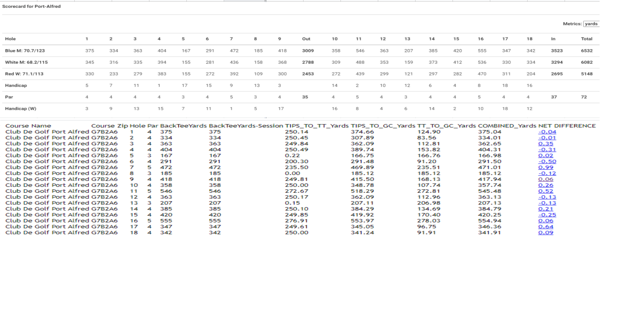
Task: Follow the 0.09 net difference link for hole 18
Action: click(546, 232)
